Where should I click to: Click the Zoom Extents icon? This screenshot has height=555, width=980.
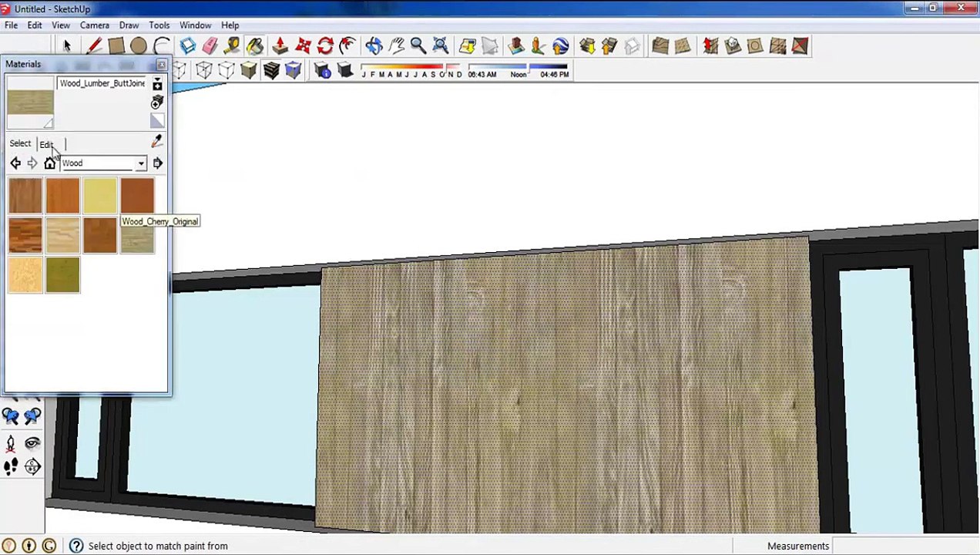point(440,46)
